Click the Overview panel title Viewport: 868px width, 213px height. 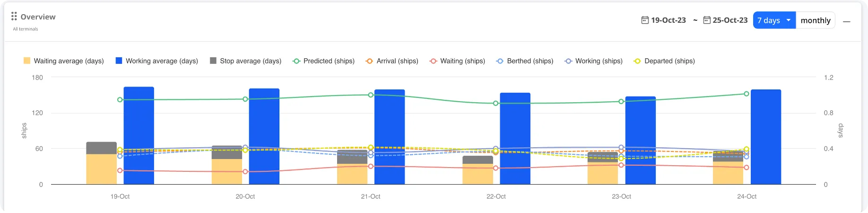pyautogui.click(x=38, y=17)
